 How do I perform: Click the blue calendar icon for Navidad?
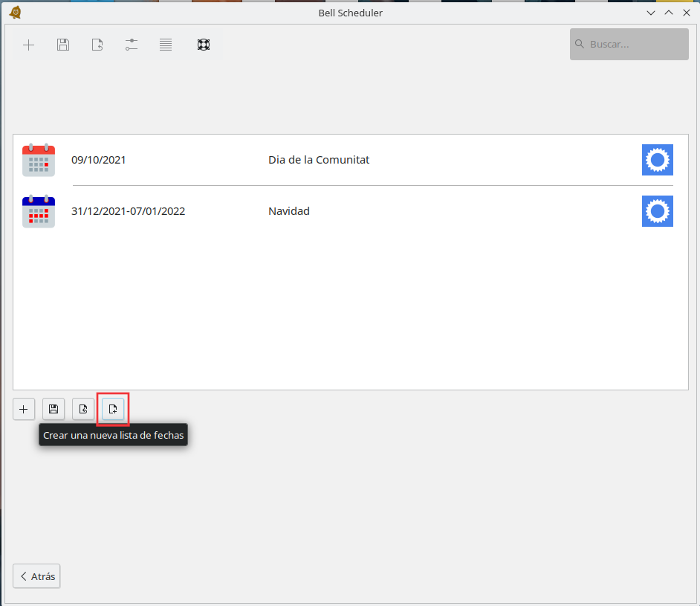39,211
